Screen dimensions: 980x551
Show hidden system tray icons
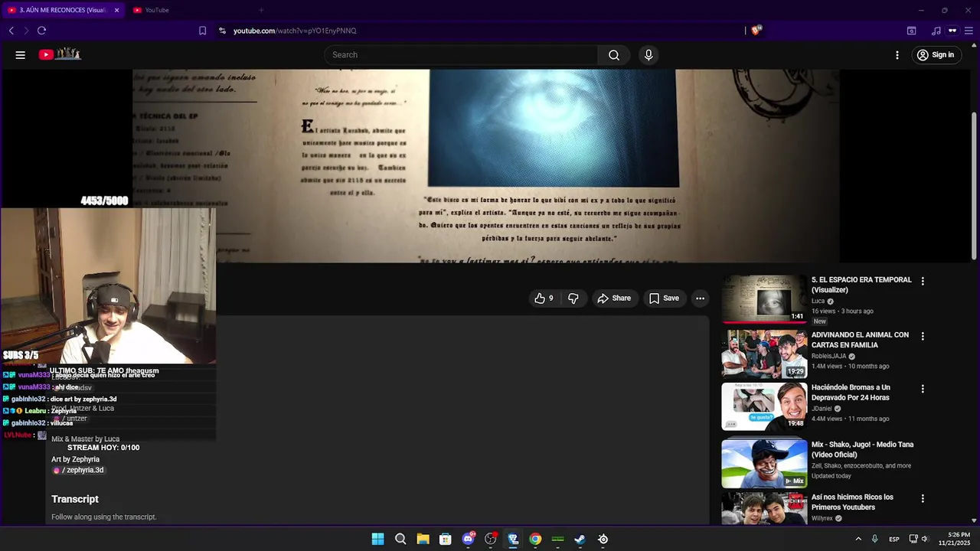click(x=858, y=539)
